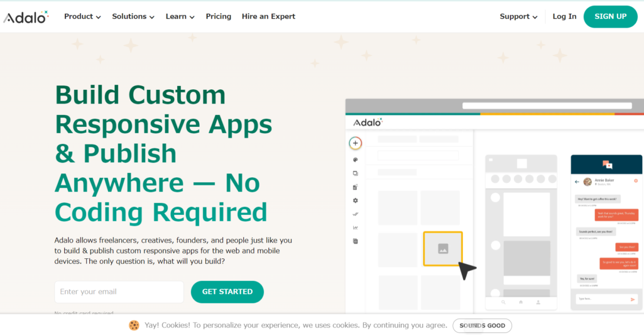This screenshot has height=335, width=644.
Task: Click the cookie icon in the banner
Action: tap(134, 325)
